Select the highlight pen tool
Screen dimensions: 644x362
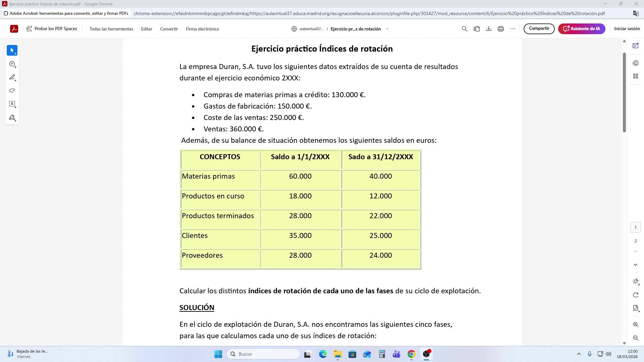click(x=12, y=77)
